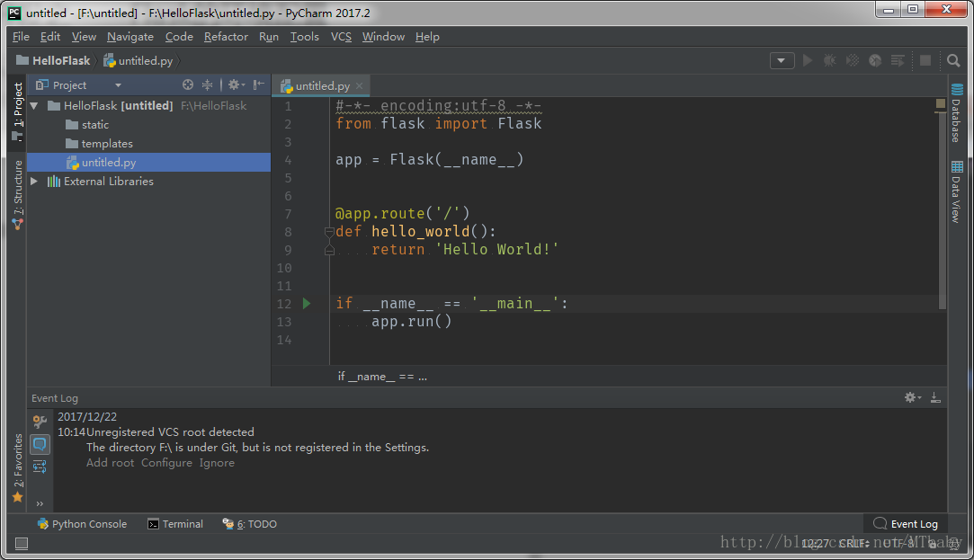Viewport: 974px width, 560px height.
Task: Click Configure link in Event Log
Action: click(166, 463)
